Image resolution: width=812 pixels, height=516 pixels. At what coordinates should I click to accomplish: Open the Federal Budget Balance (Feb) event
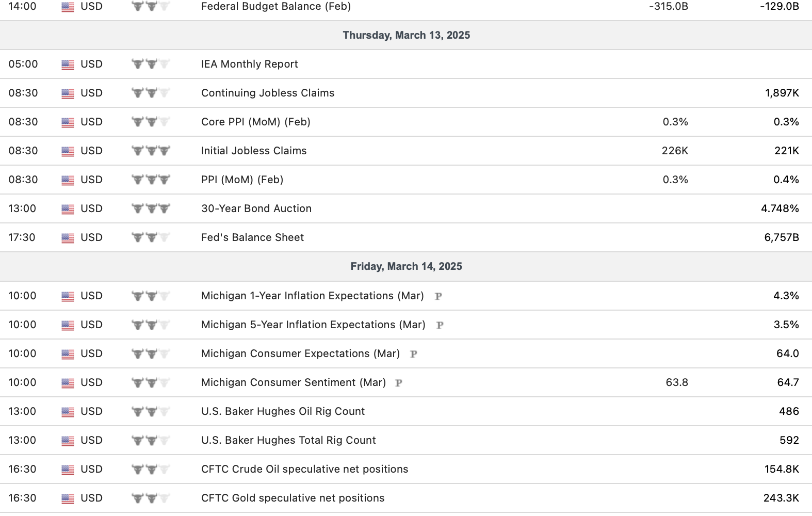point(276,7)
